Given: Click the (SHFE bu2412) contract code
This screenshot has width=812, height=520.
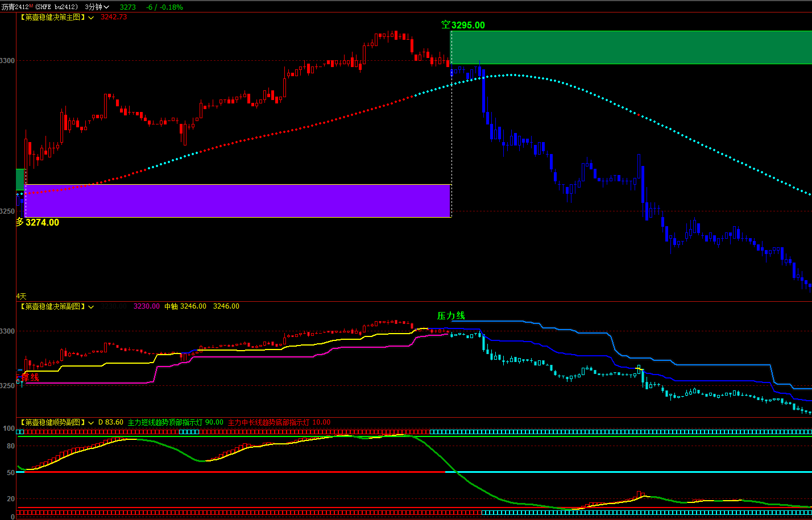Looking at the screenshot, I should click(57, 7).
